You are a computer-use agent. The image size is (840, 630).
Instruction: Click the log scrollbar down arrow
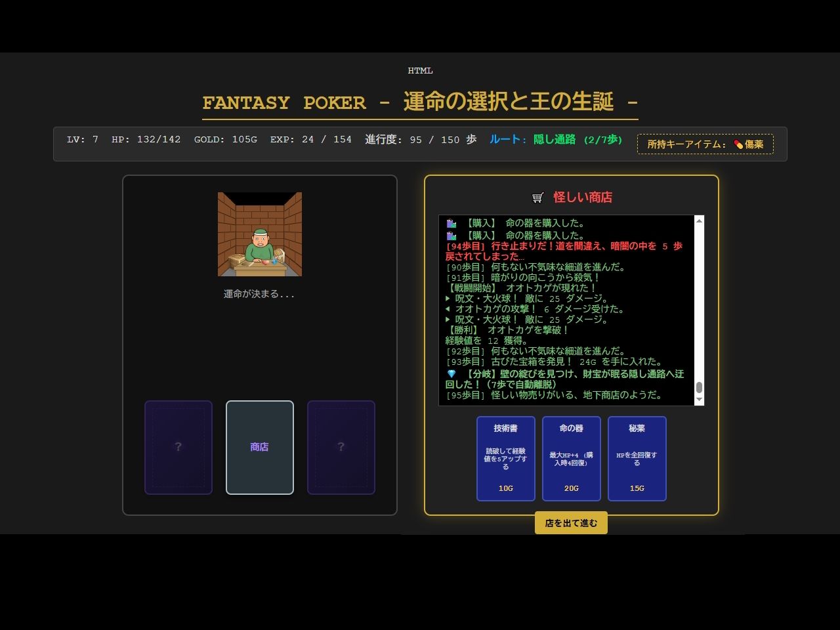[699, 400]
